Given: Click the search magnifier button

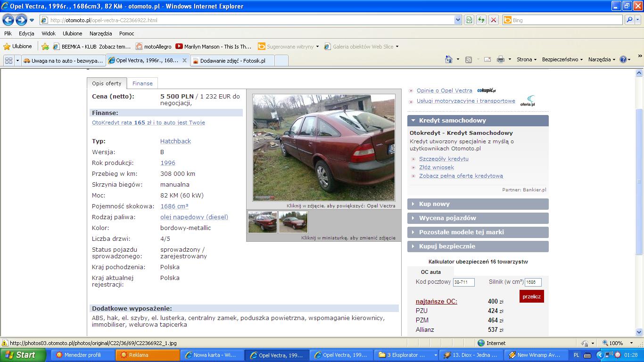Looking at the screenshot, I should coord(629,20).
